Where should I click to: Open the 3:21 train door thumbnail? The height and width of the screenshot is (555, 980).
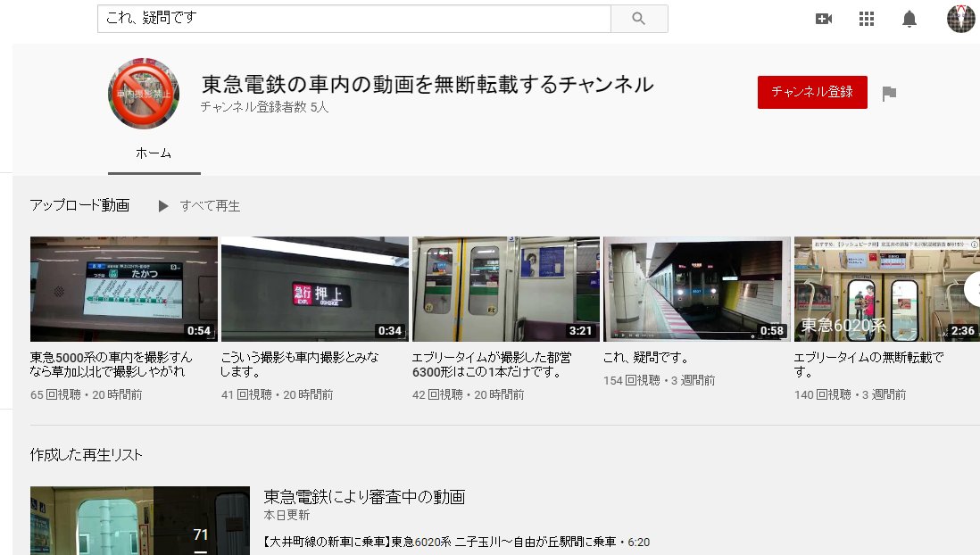click(x=506, y=289)
